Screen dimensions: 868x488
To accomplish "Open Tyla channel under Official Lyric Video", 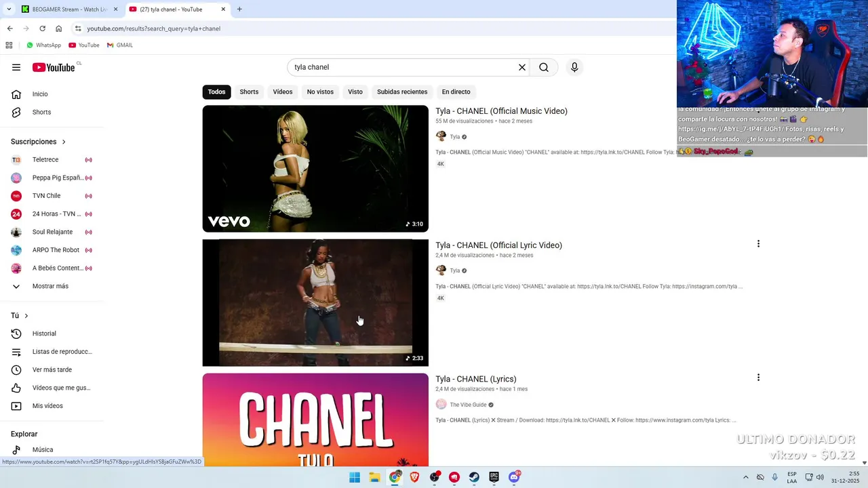I will pos(454,270).
